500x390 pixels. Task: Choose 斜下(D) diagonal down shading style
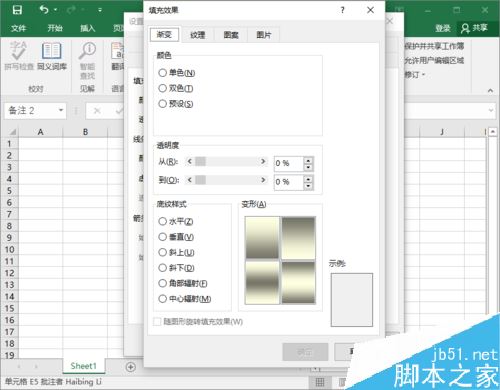(162, 268)
